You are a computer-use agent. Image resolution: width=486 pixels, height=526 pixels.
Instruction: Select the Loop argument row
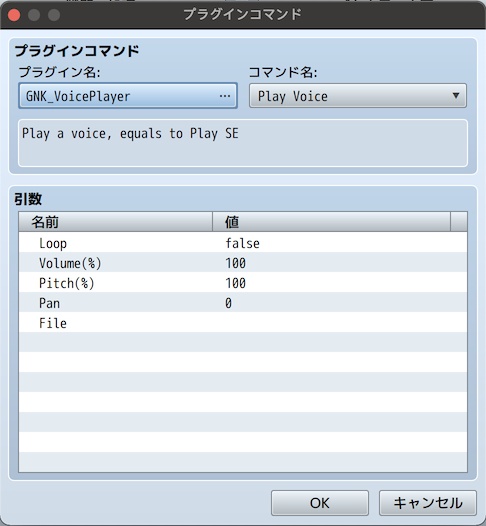pyautogui.click(x=243, y=243)
